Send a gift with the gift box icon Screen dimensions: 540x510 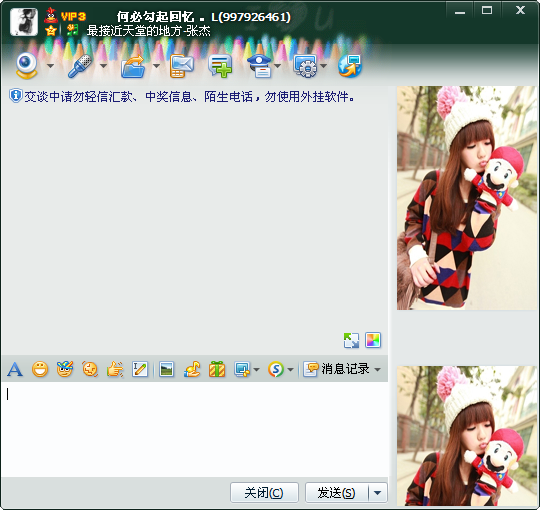click(217, 370)
